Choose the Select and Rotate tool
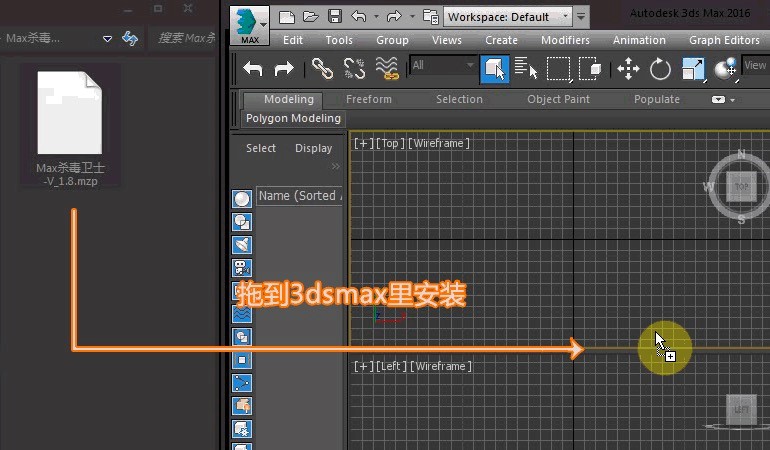 coord(660,68)
